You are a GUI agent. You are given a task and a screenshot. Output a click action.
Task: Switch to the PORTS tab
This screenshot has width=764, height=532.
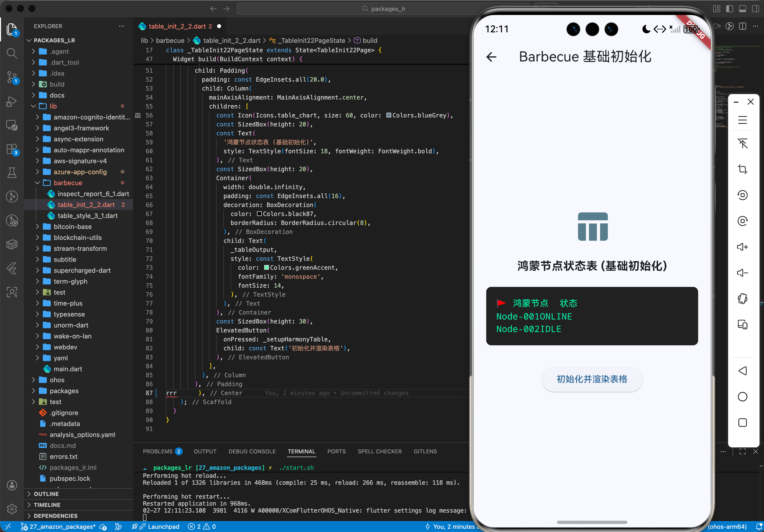(336, 451)
